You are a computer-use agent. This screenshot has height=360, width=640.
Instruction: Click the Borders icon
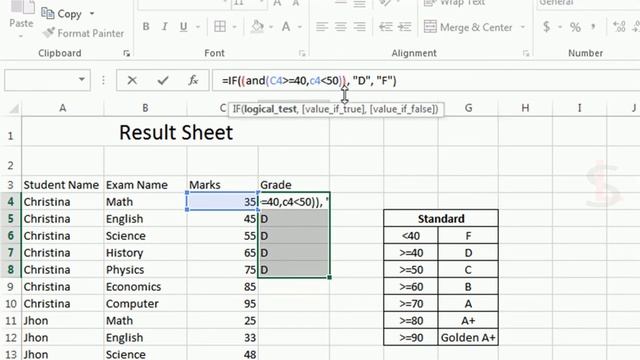pos(220,27)
